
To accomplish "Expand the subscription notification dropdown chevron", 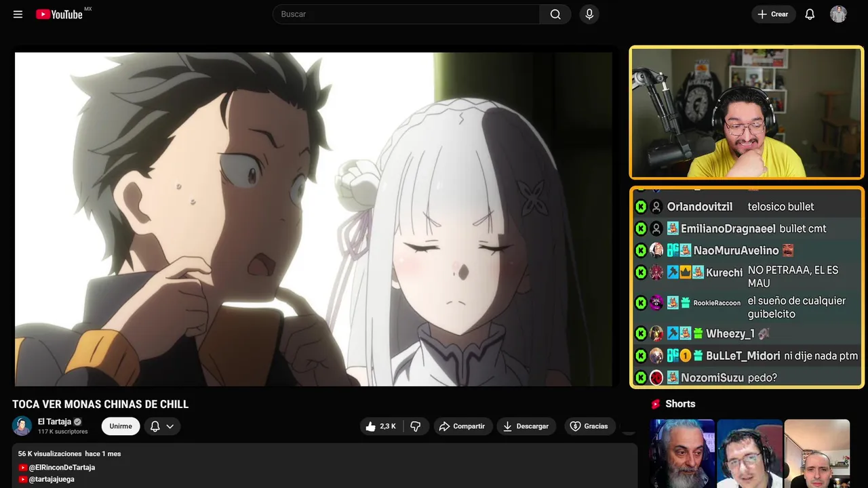I will point(170,426).
